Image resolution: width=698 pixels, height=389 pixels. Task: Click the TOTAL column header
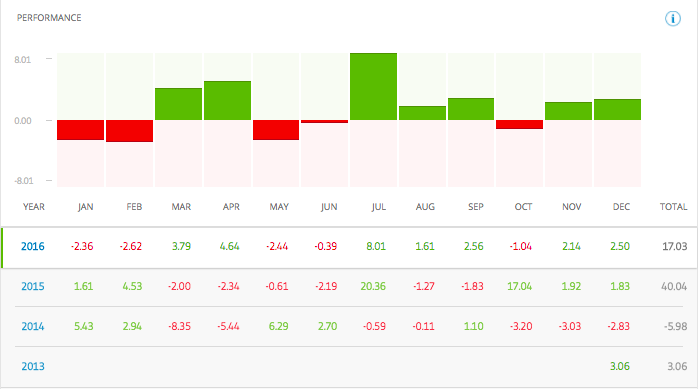(673, 207)
